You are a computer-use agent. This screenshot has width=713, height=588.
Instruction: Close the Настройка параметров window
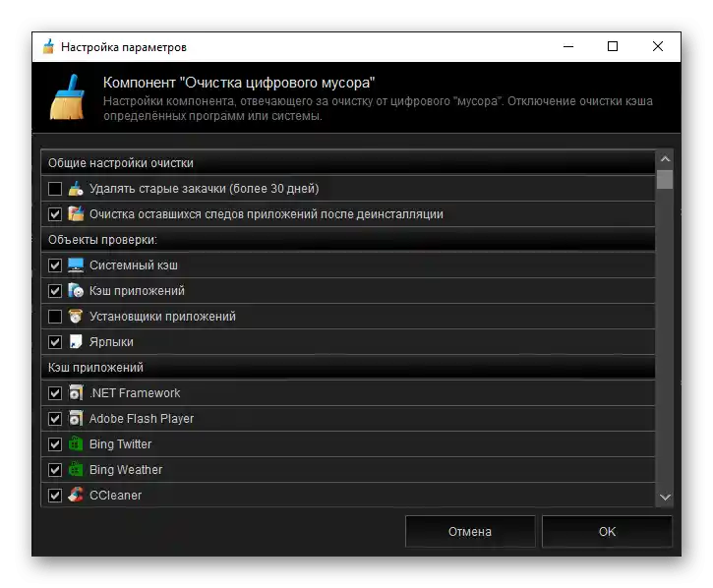658,46
